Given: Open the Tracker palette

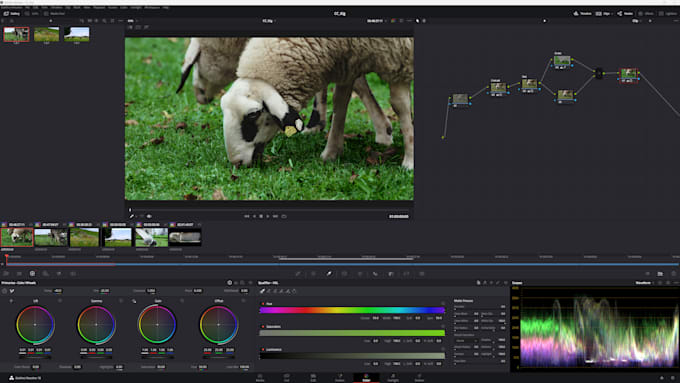Looking at the screenshot, I should pyautogui.click(x=360, y=274).
